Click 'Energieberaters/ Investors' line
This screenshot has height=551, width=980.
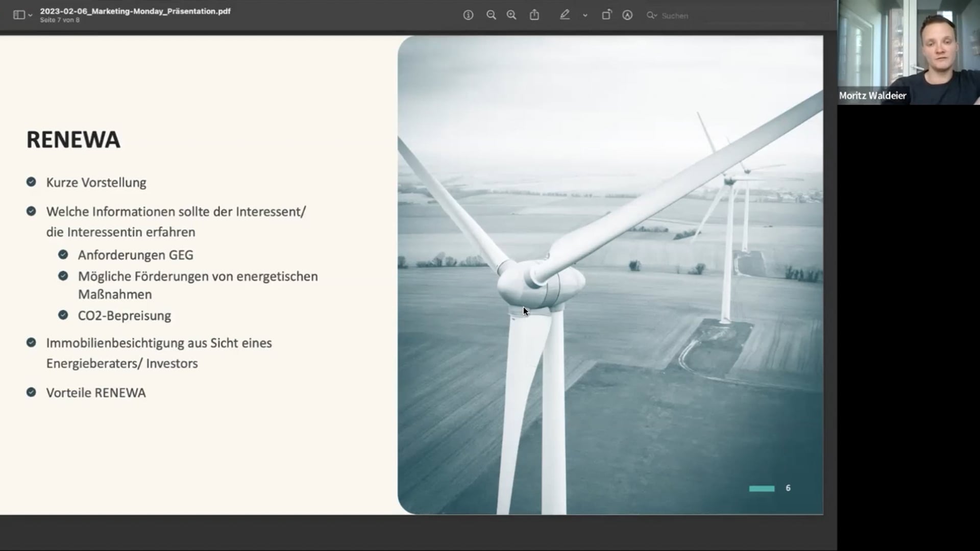[x=121, y=364]
